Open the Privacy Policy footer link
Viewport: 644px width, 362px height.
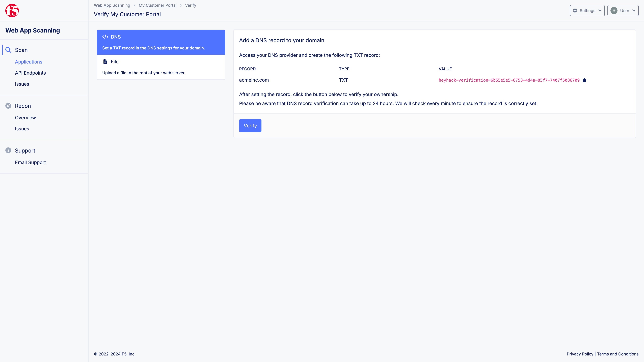[x=580, y=354]
